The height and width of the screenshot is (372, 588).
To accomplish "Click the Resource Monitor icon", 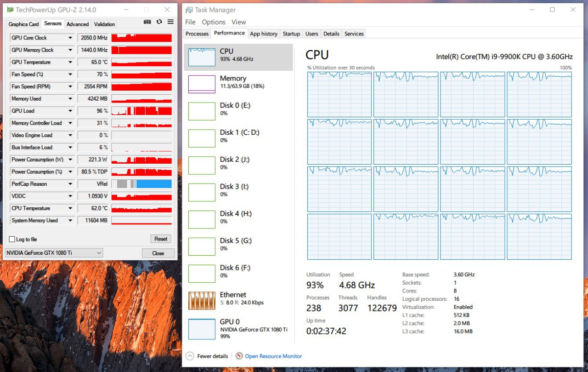I will click(239, 356).
